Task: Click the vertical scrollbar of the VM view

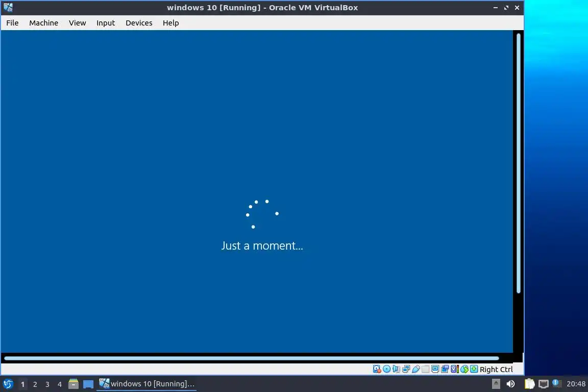Action: [519, 163]
